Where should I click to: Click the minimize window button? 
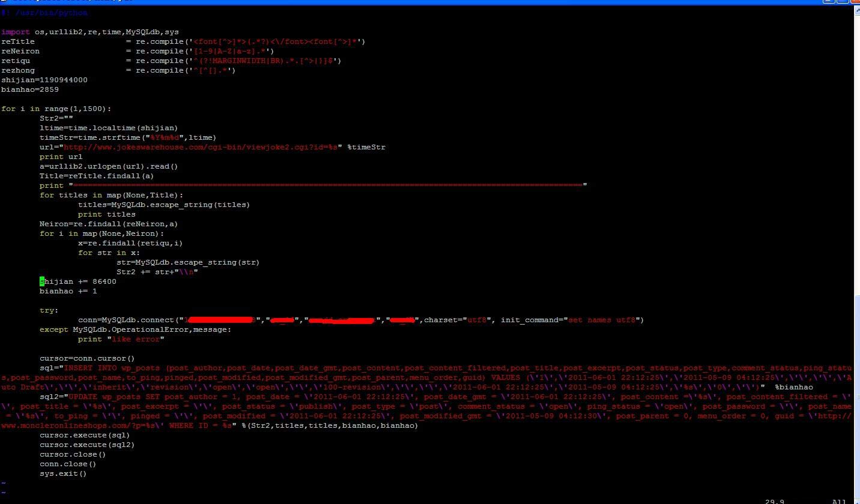827,2
